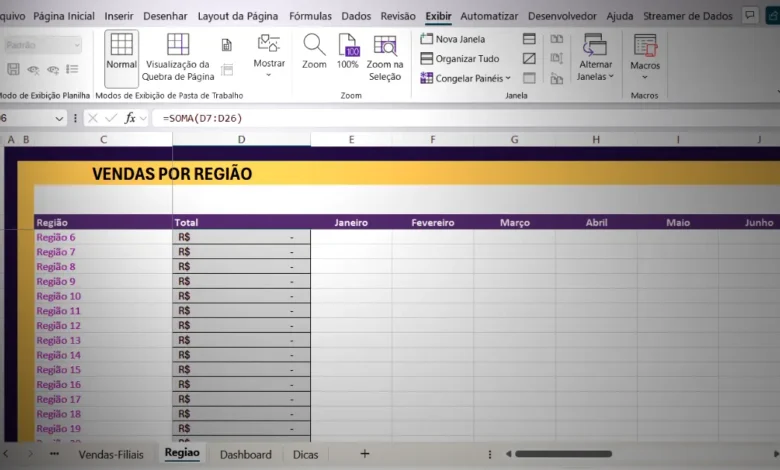Select the Normal workbook view

pos(121,58)
